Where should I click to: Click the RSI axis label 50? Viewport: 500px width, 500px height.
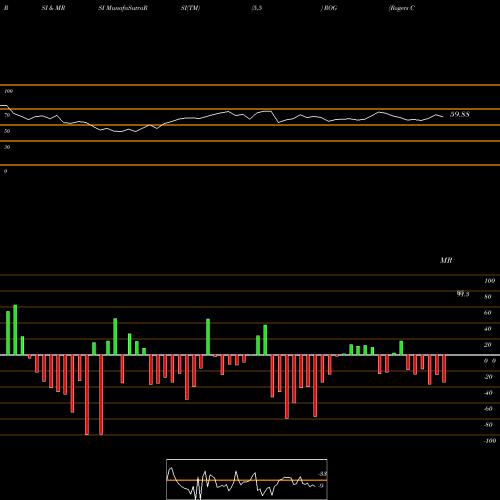[x=7, y=131]
